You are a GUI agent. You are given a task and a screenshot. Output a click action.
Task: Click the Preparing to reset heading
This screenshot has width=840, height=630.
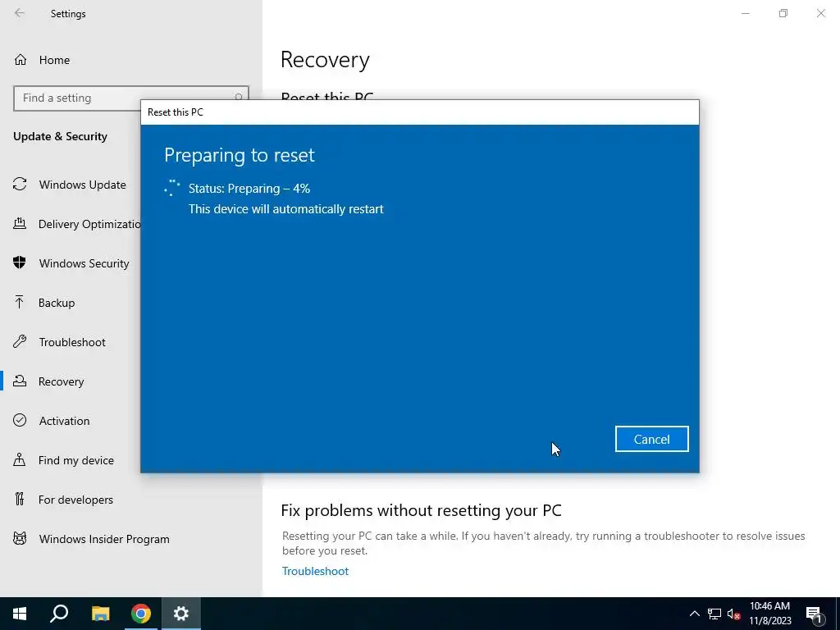pos(240,155)
